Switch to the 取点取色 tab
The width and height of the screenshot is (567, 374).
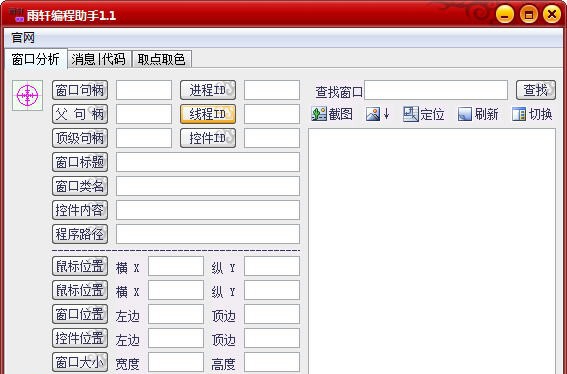pos(161,59)
